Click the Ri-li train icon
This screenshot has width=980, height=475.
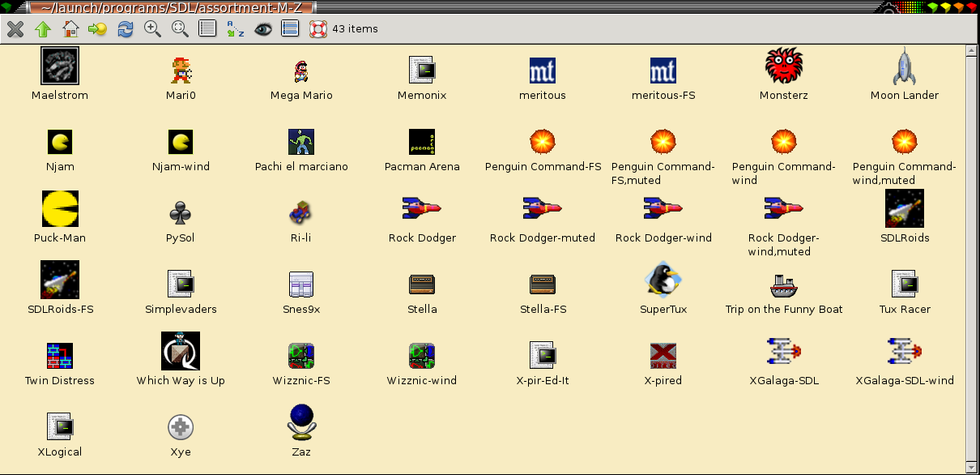pyautogui.click(x=301, y=213)
